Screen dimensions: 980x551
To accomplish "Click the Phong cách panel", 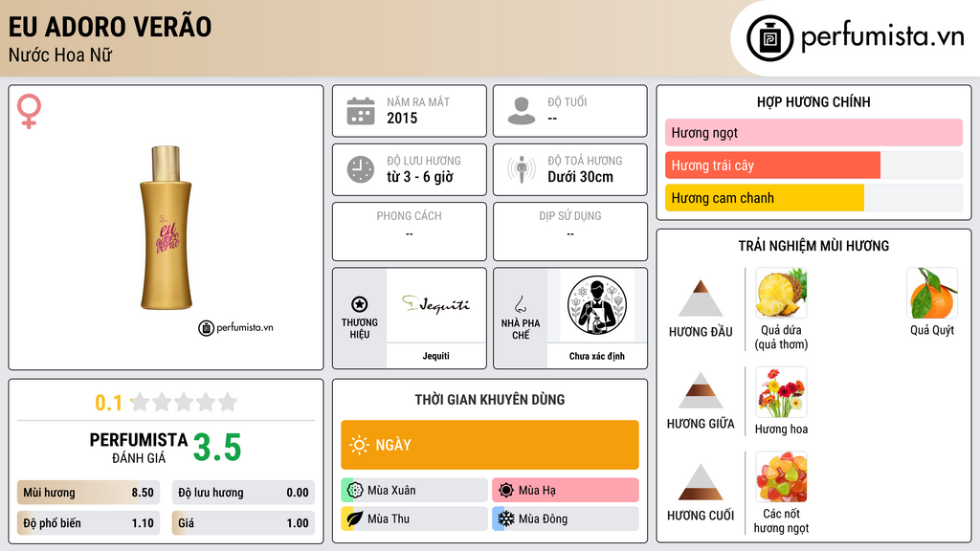I will tap(410, 231).
